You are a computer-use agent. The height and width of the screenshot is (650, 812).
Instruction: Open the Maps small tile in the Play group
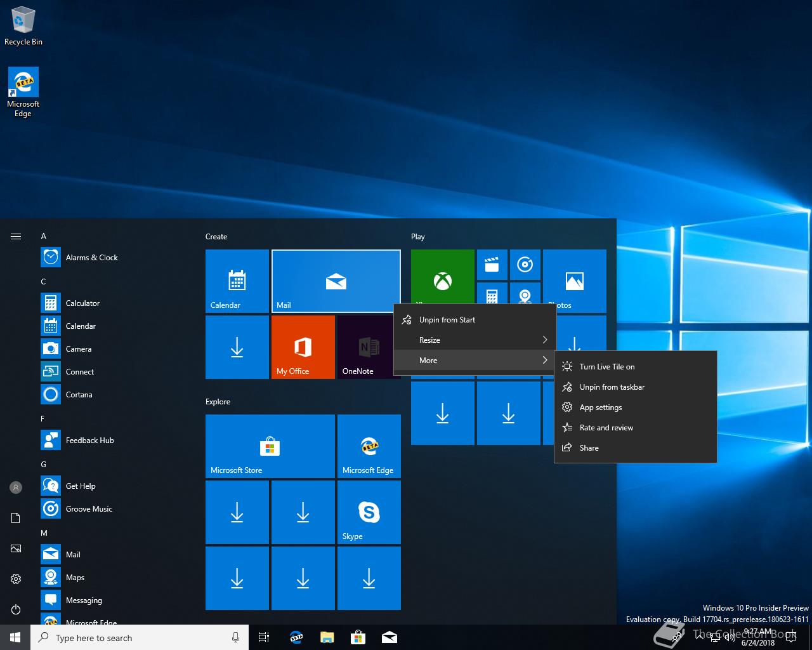click(x=525, y=294)
